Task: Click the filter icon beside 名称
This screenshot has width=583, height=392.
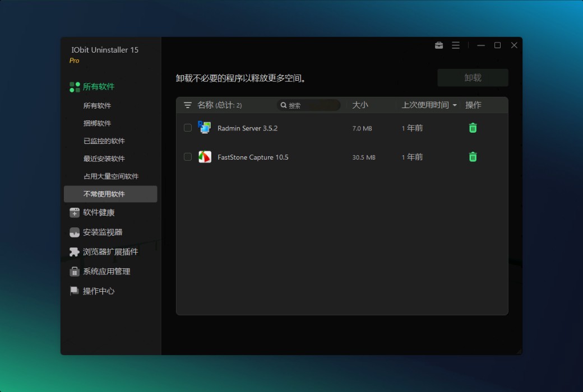Action: coord(188,105)
